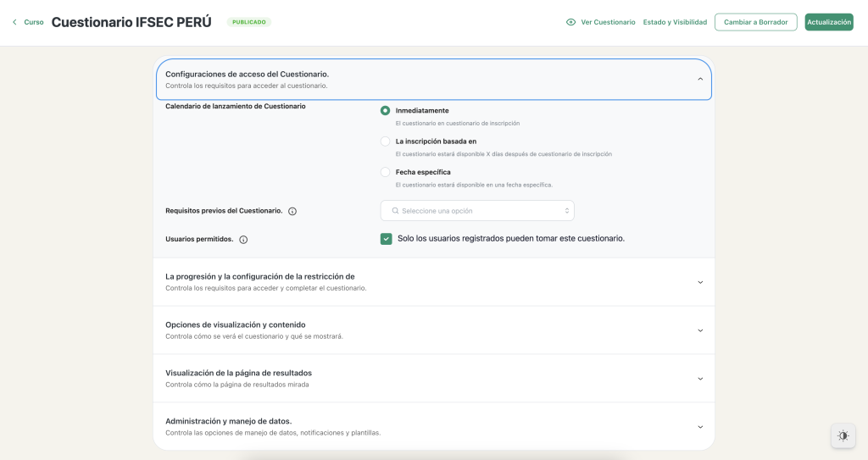Click the eye icon for Ver Cuestionario

coord(570,22)
